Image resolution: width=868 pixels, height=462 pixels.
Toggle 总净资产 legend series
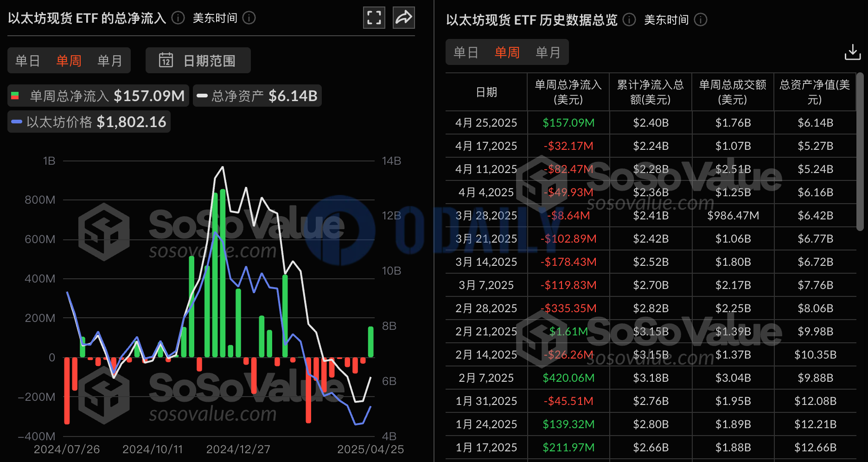pos(257,96)
